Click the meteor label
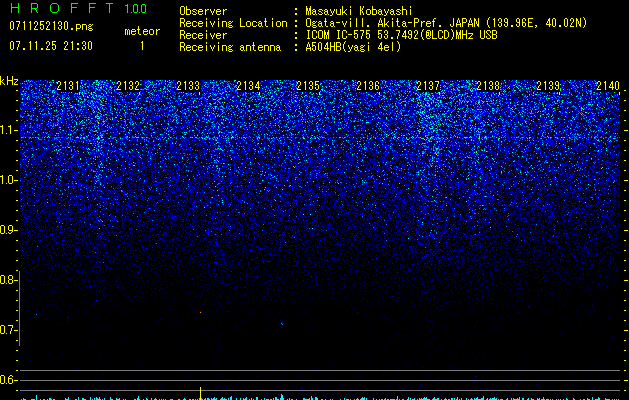The image size is (629, 400). point(142,31)
